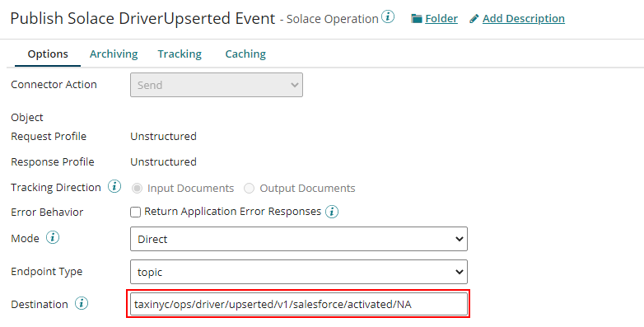Click the pencil icon beside Add Description
This screenshot has width=644, height=327.
[x=474, y=19]
